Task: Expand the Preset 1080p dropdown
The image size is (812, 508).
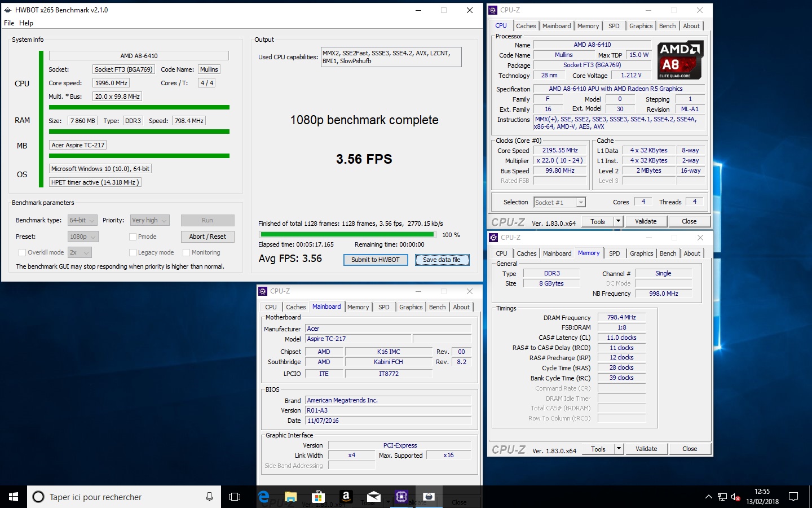Action: (83, 237)
